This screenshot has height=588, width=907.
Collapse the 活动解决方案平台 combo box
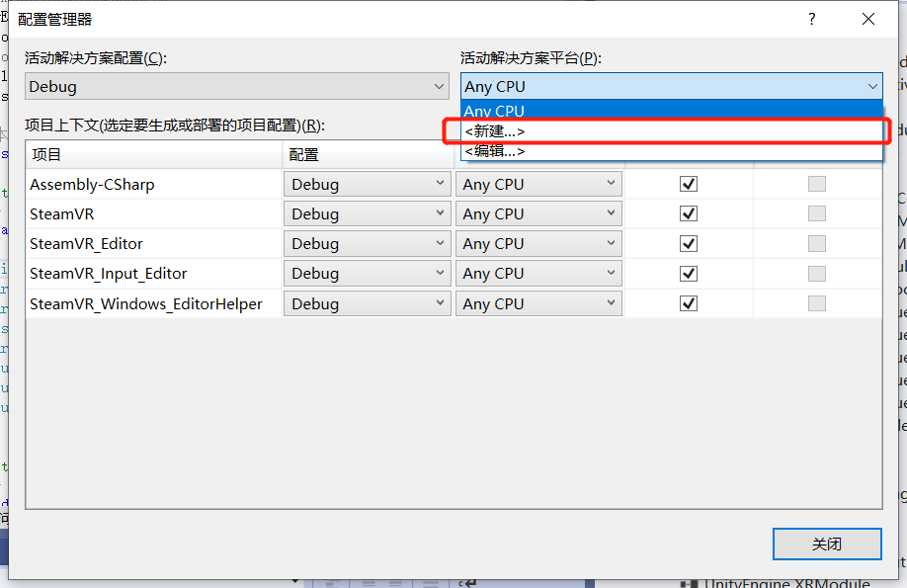[x=870, y=86]
